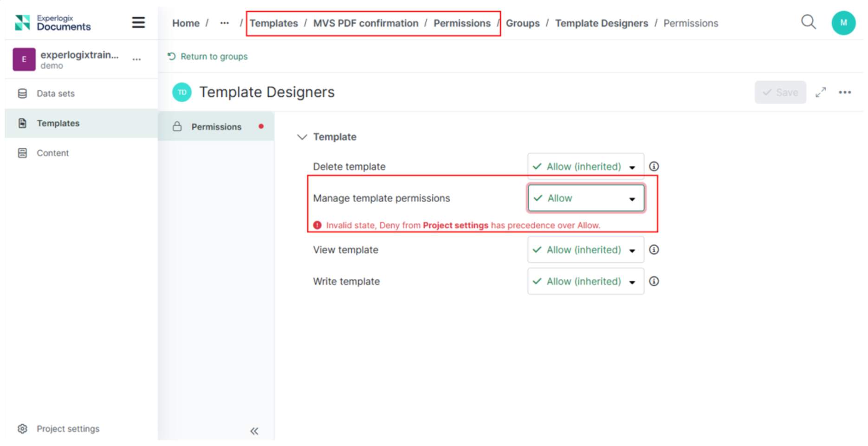Show info for Delete template permission
This screenshot has width=868, height=446.
654,166
